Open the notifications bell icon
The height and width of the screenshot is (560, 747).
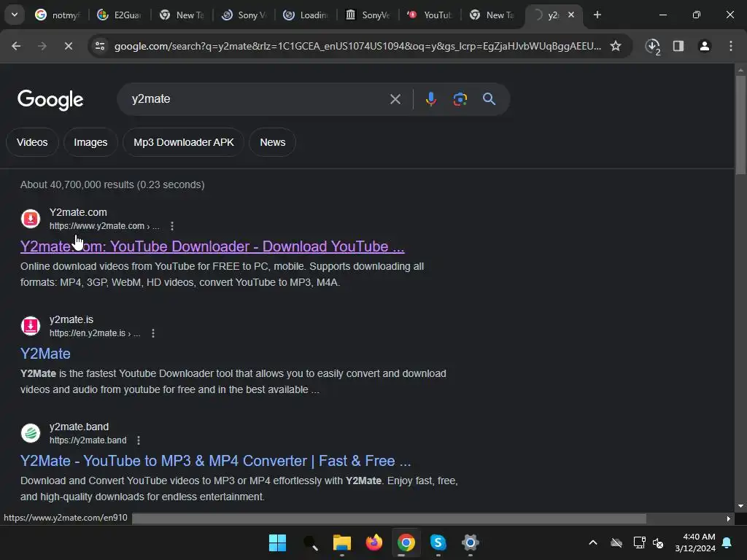727,542
